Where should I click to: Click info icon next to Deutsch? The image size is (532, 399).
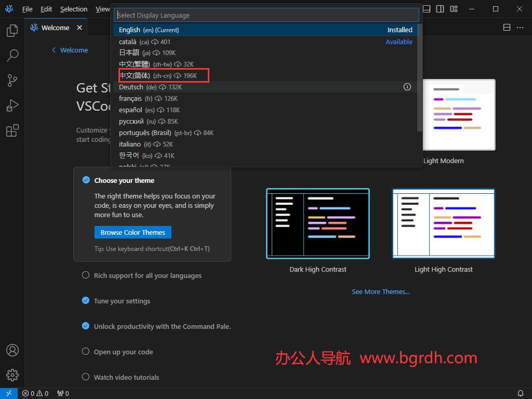[407, 87]
